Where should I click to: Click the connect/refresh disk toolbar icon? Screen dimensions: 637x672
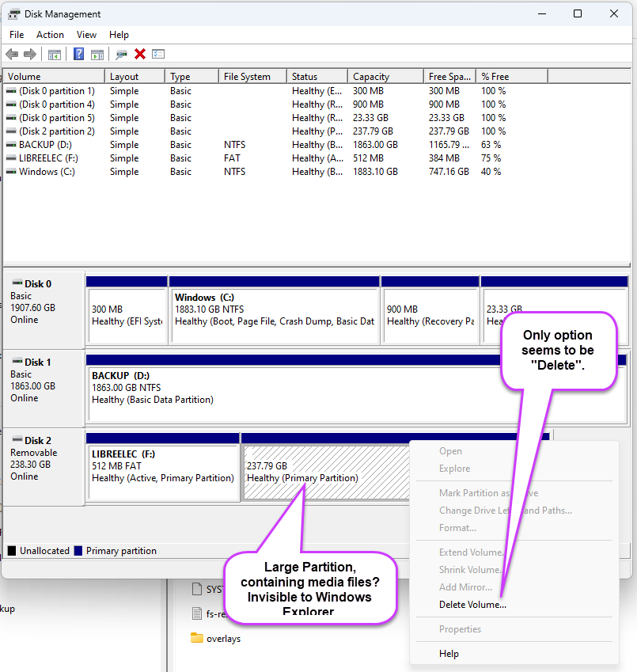pyautogui.click(x=121, y=54)
